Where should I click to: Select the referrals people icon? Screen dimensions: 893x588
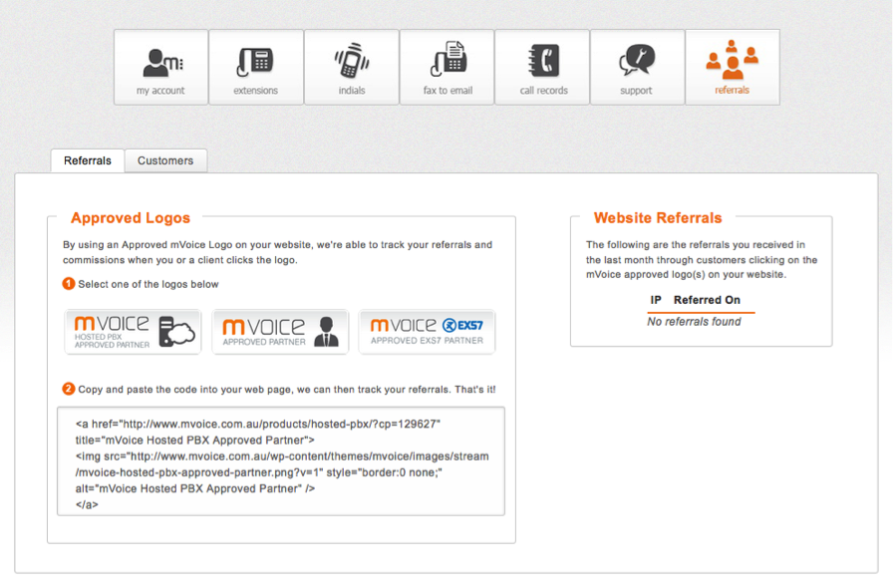pyautogui.click(x=732, y=60)
